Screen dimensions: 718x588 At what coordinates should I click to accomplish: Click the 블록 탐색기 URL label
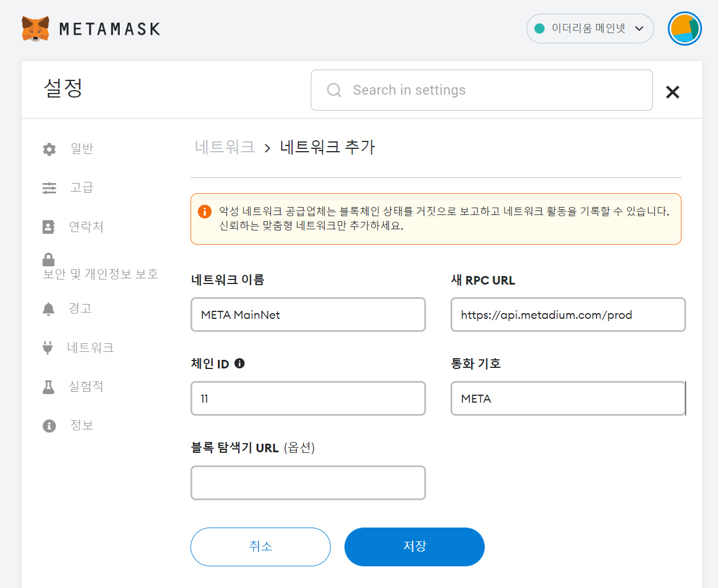click(x=253, y=448)
